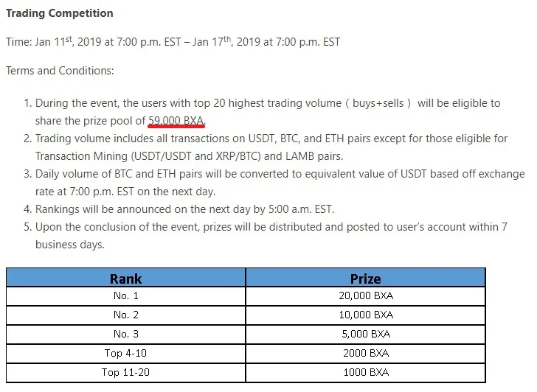Click the Terms and Conditions label

tap(60, 71)
